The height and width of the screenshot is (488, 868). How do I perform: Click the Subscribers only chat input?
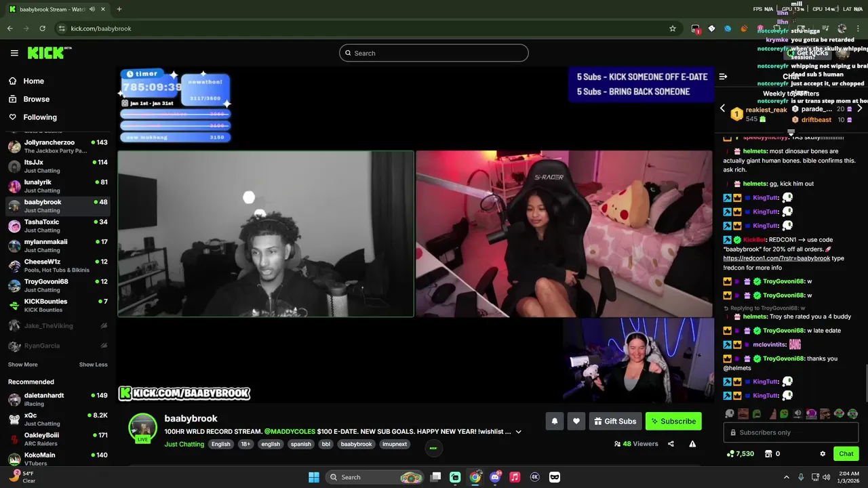[791, 432]
